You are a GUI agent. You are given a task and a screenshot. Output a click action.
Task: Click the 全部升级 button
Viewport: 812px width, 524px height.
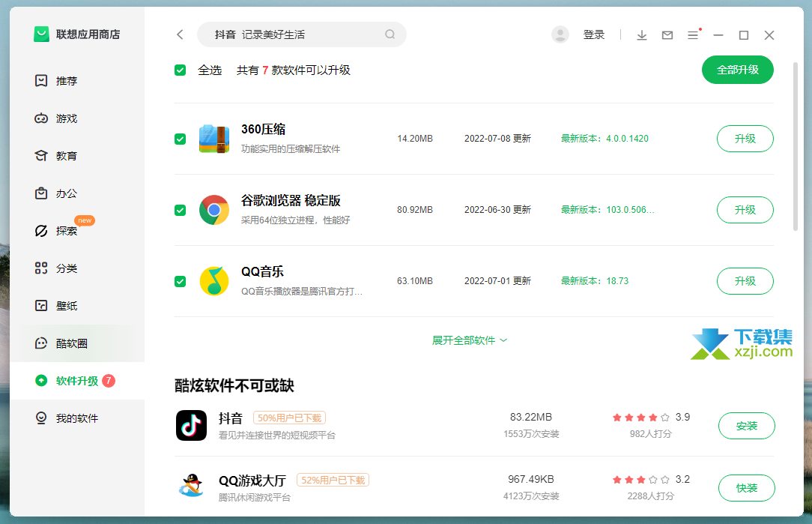[737, 70]
